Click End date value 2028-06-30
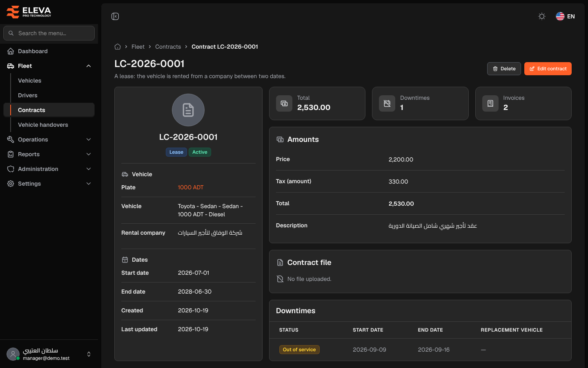The image size is (588, 368). (x=195, y=292)
